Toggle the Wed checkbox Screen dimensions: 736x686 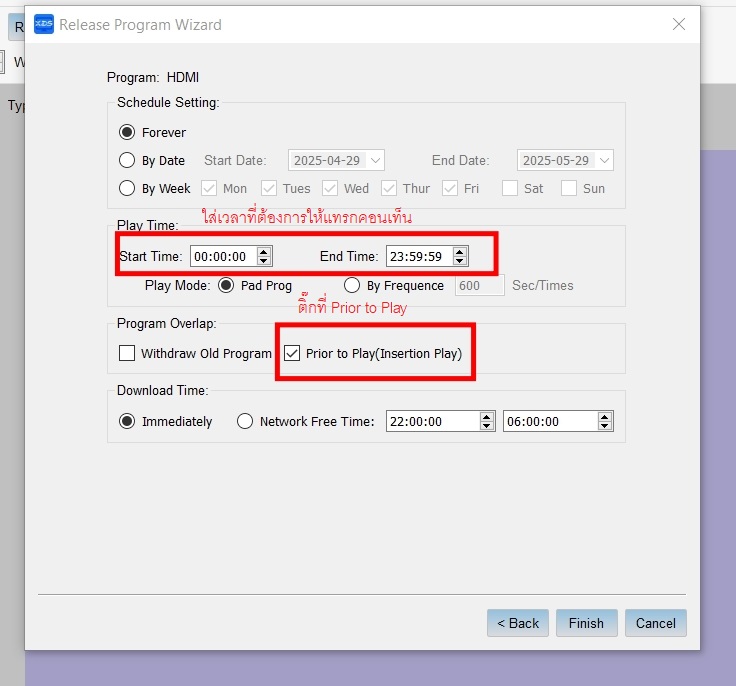pos(330,188)
